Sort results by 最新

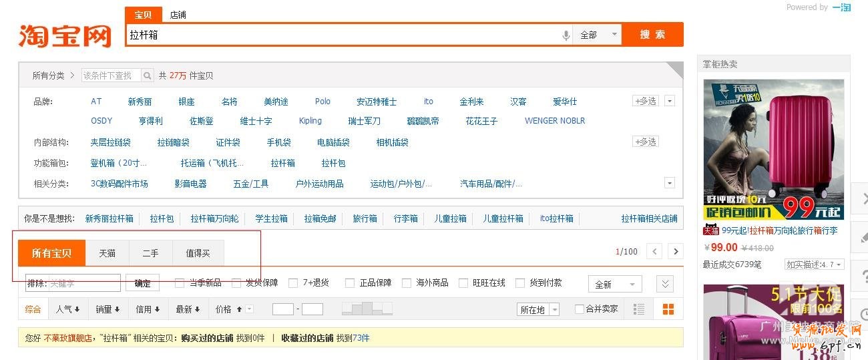coord(188,309)
